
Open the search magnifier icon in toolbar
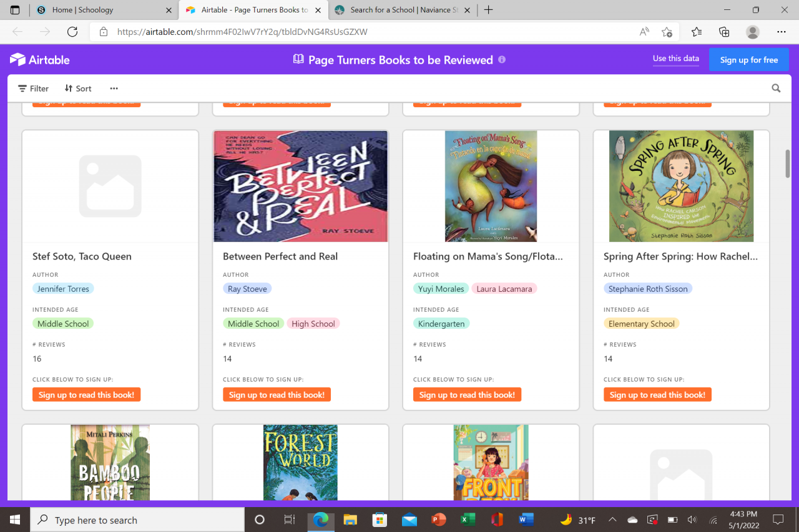tap(776, 89)
